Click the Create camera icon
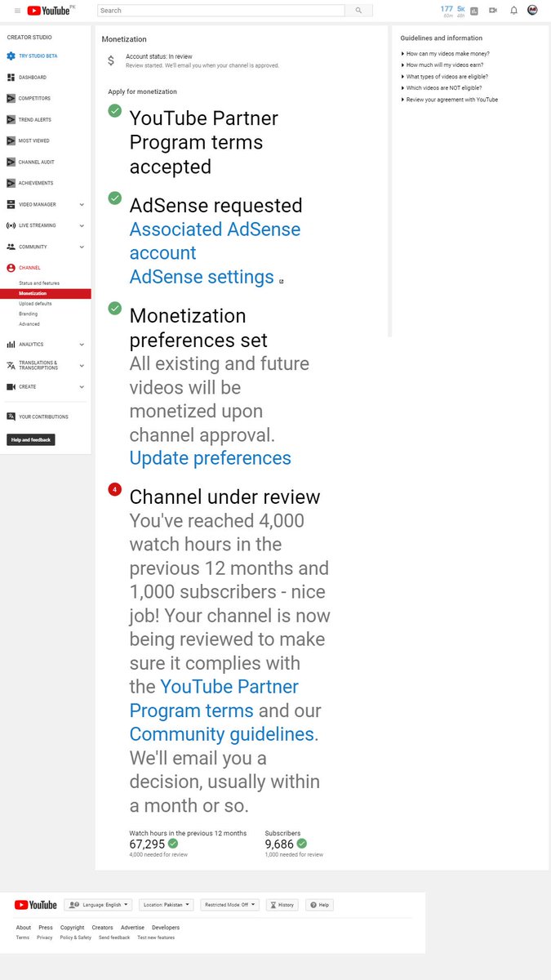 point(11,386)
